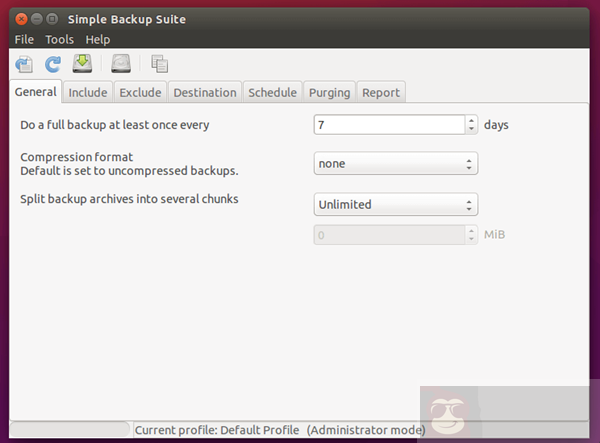Open the Tools menu
600x443 pixels.
(x=59, y=39)
